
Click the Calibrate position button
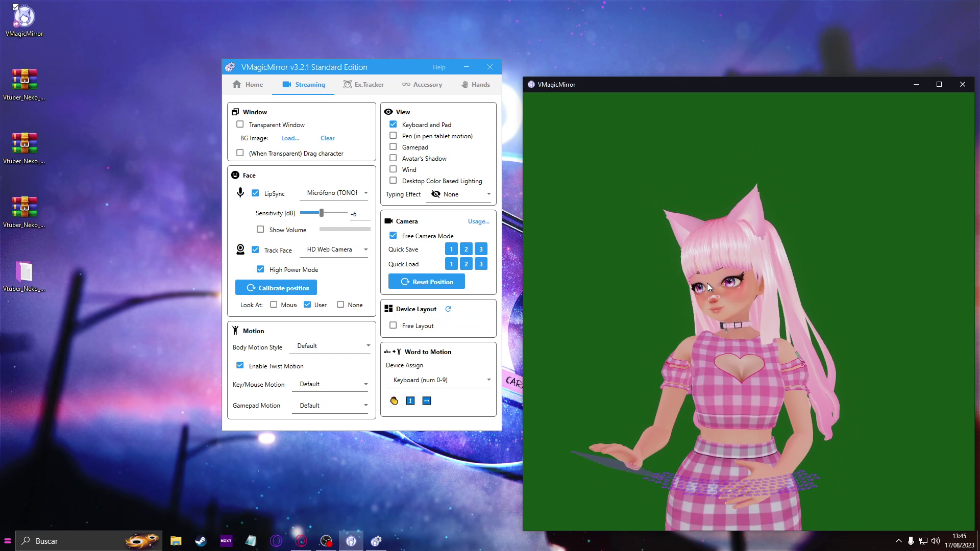[276, 287]
